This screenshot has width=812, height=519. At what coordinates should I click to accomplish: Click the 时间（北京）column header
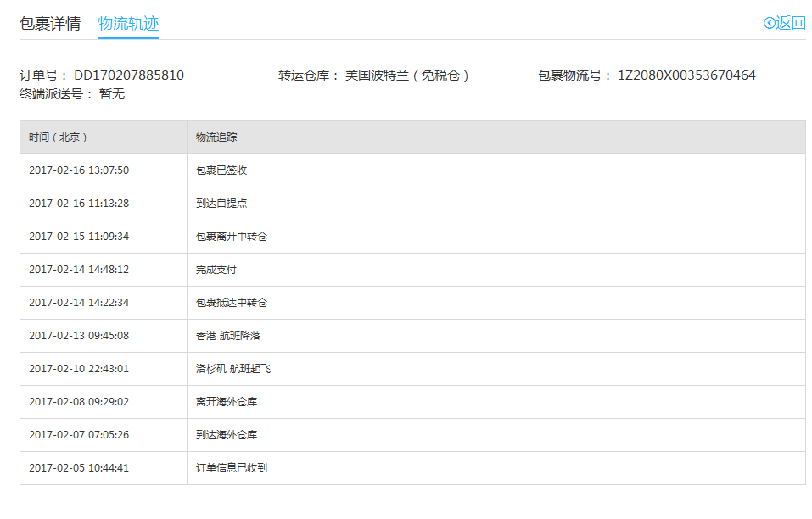click(x=58, y=137)
